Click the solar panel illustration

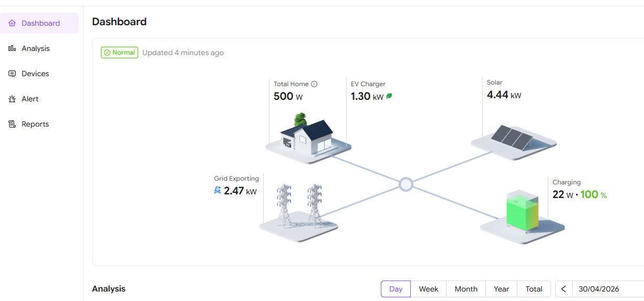pos(511,137)
